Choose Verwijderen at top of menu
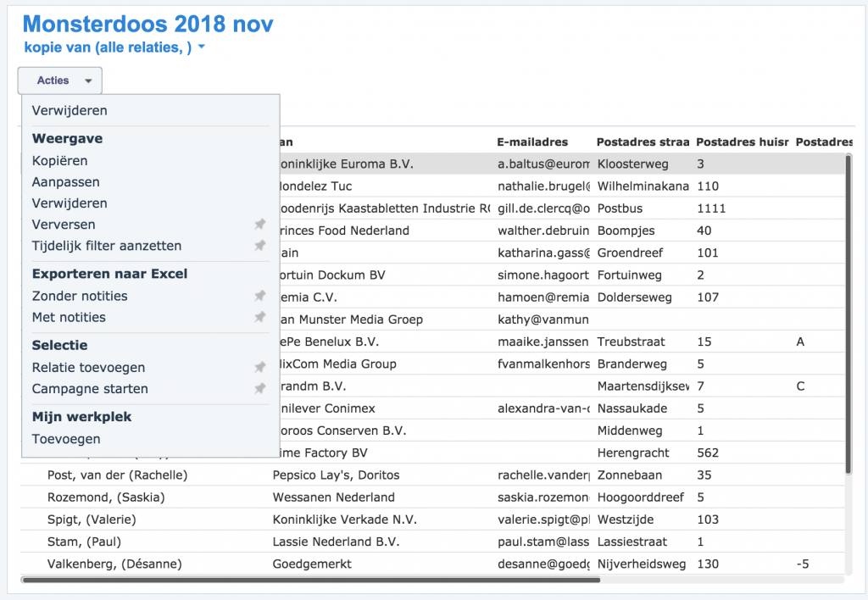Screen dimensions: 868x600 coord(70,110)
